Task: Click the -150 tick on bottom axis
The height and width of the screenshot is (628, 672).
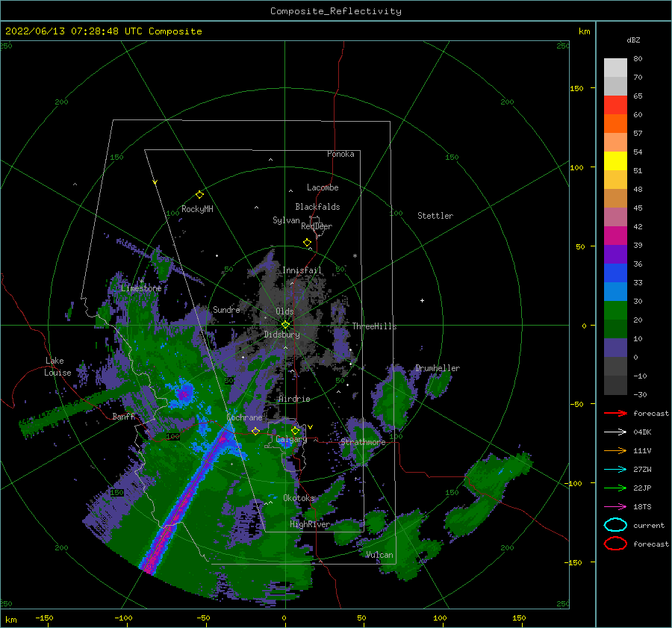Action: (x=44, y=618)
